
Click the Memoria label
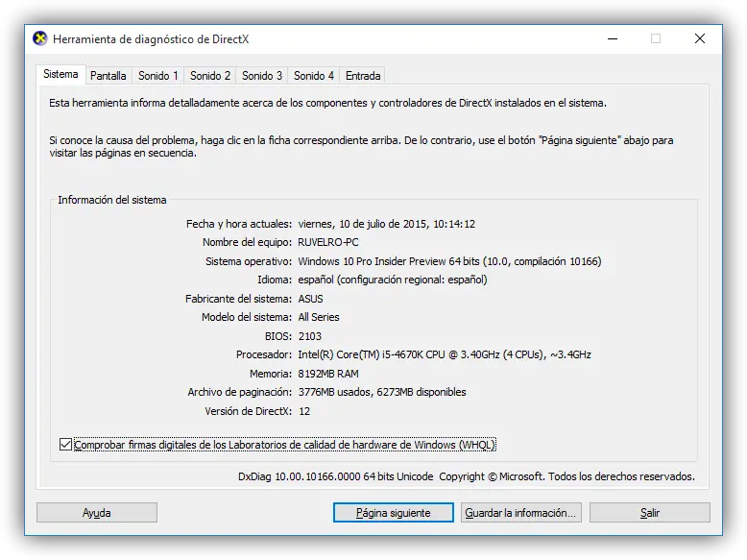pyautogui.click(x=271, y=374)
